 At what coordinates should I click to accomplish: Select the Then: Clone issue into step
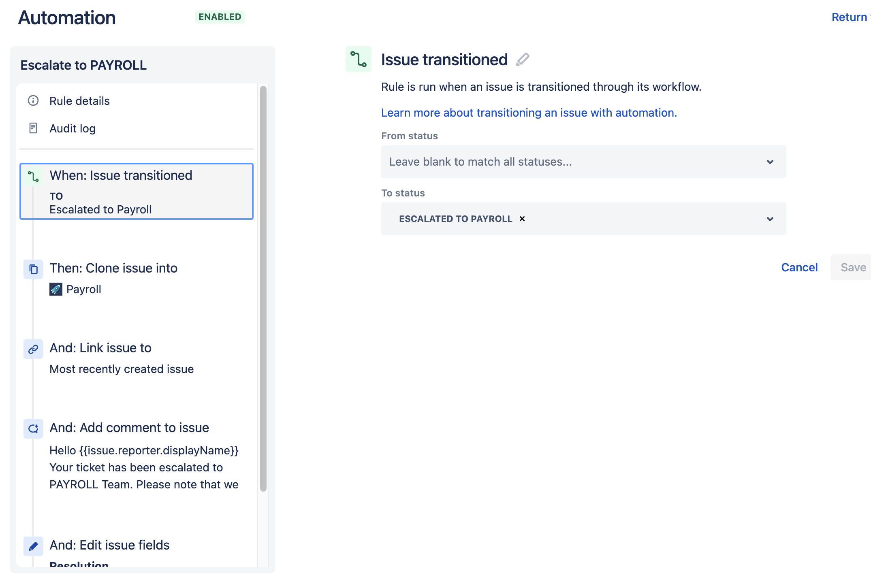[x=113, y=268]
